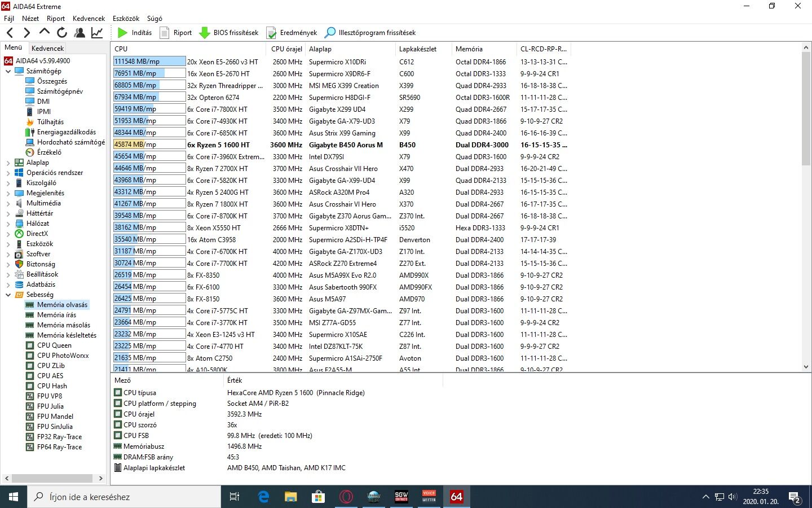
Task: Open the Súgó menu
Action: coord(155,19)
